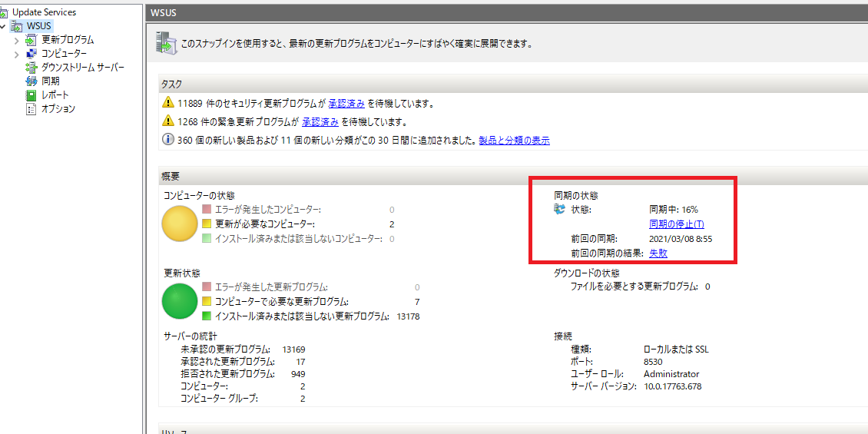Click the ファイルを必要とする更新プログラム label
The height and width of the screenshot is (434, 868).
coord(634,287)
